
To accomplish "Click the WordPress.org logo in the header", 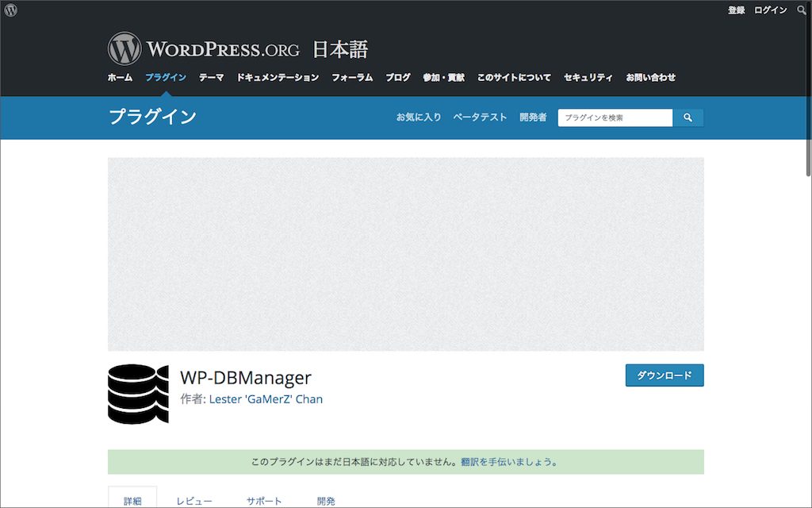I will (204, 48).
